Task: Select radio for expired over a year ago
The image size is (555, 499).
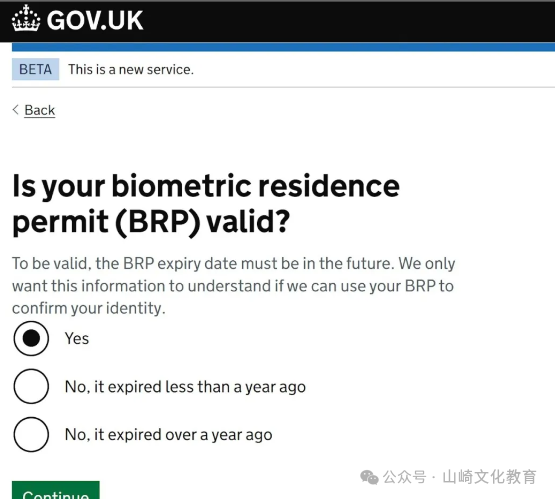Action: pos(31,435)
